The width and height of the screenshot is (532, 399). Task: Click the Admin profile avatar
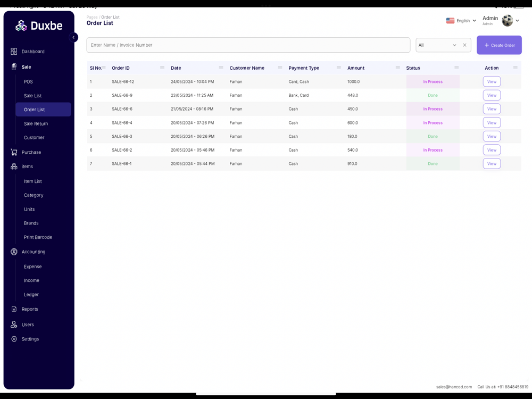tap(507, 21)
